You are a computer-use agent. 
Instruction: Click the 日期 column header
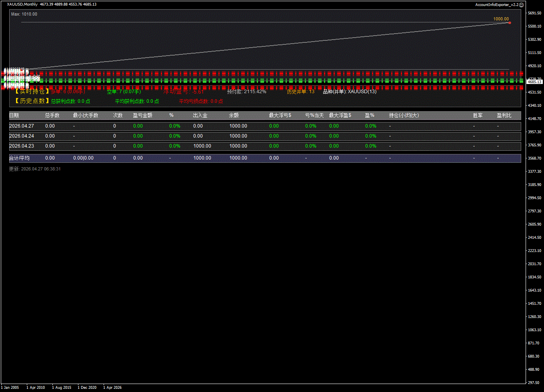pyautogui.click(x=14, y=115)
